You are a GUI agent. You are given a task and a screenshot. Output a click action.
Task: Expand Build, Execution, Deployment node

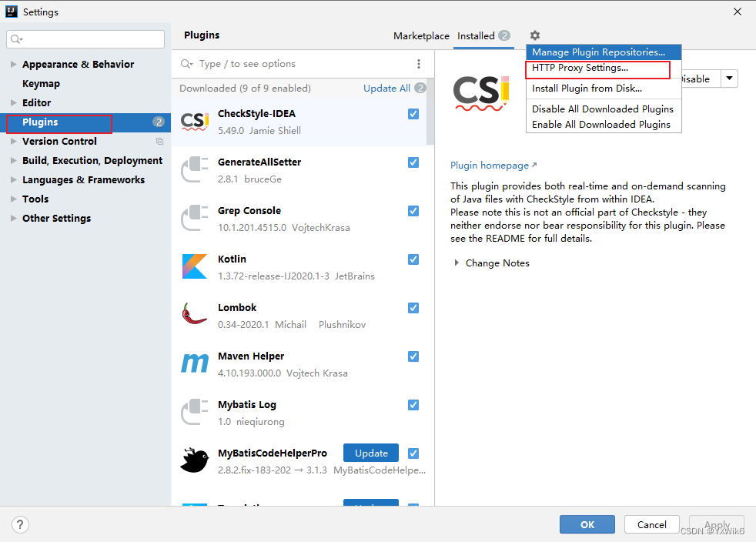(x=14, y=161)
